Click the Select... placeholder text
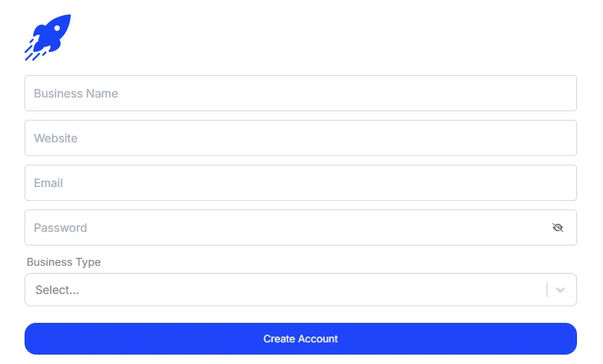 57,290
